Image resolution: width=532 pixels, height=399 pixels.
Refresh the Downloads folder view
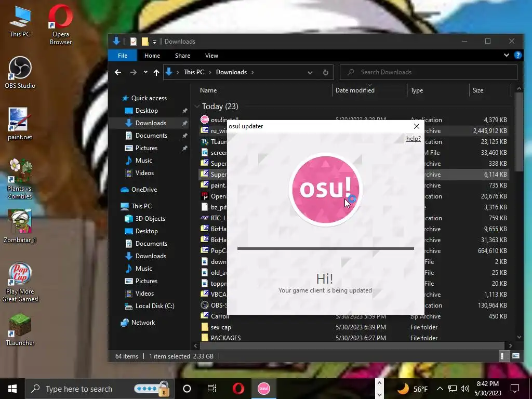(x=325, y=72)
